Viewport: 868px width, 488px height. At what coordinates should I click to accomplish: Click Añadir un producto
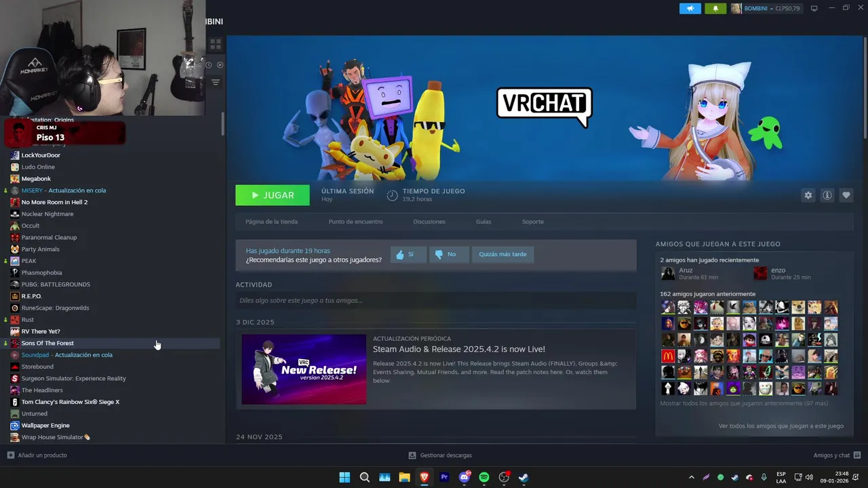click(x=37, y=455)
